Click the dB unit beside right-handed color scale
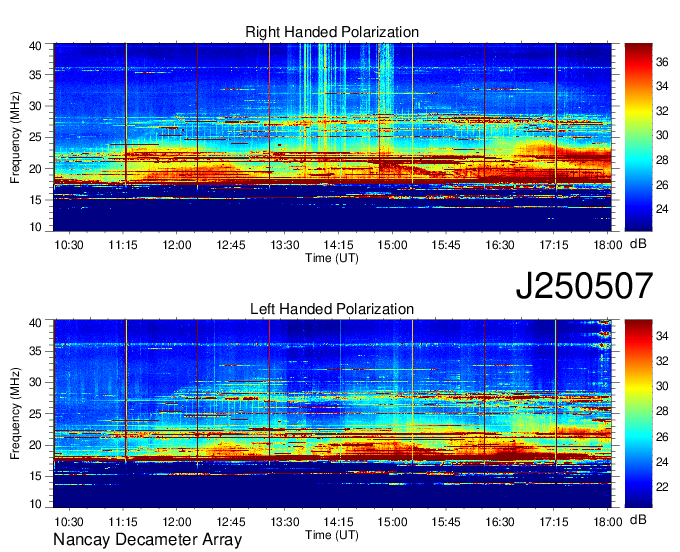The width and height of the screenshot is (680, 552). 638,244
